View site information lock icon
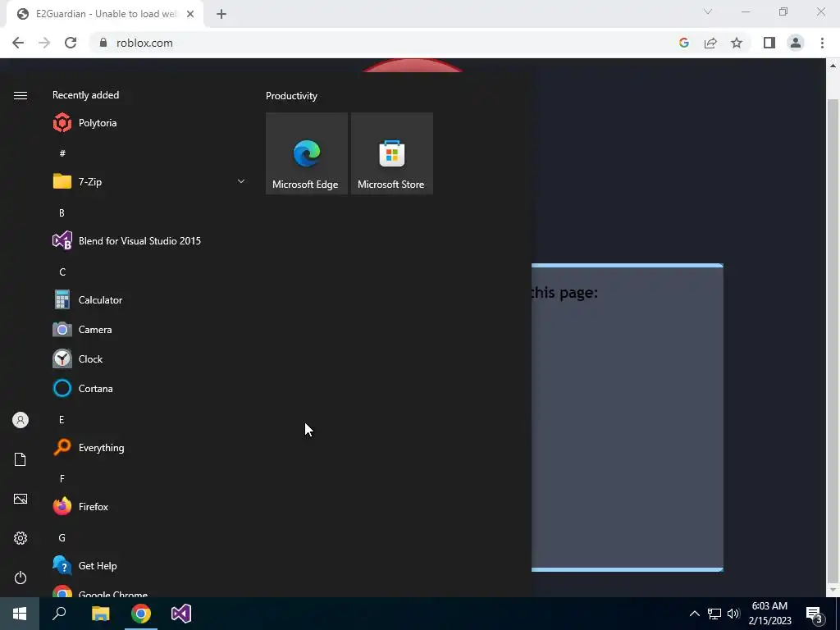840x630 pixels. click(103, 43)
